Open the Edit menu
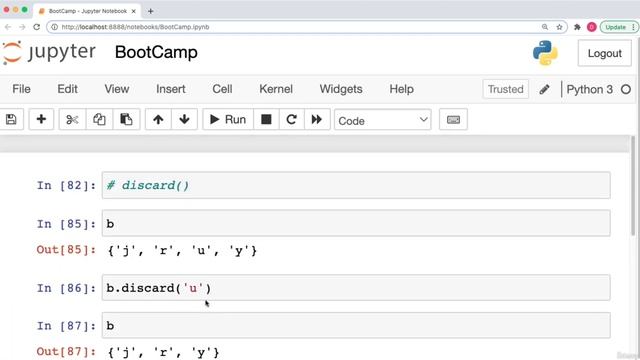 point(67,89)
